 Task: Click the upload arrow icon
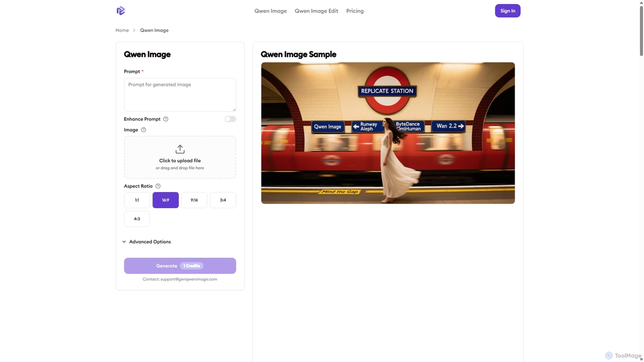point(180,149)
